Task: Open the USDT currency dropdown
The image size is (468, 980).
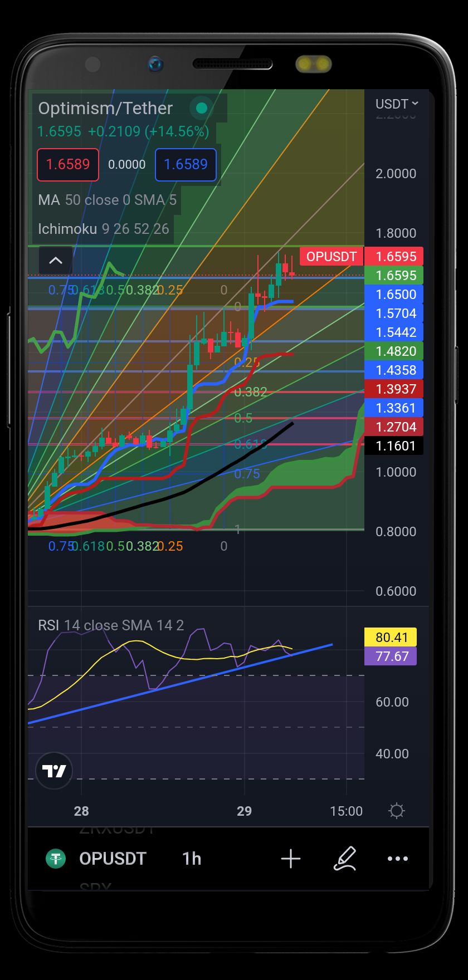Action: click(397, 104)
